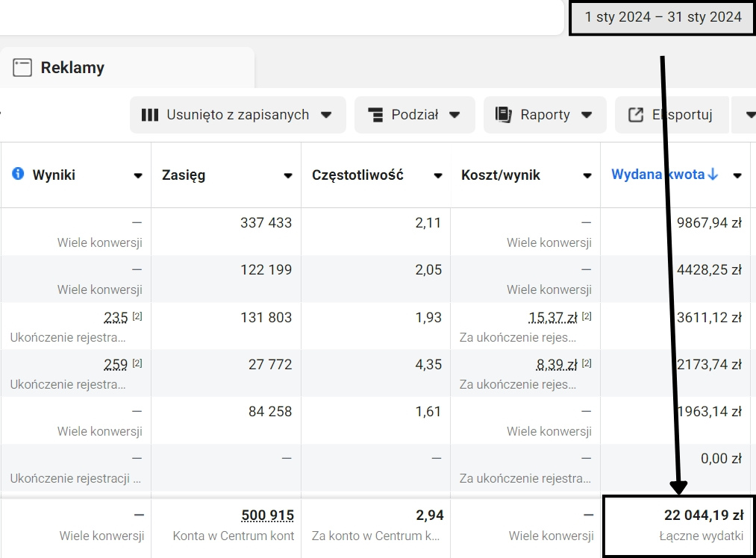Open the Raporty dropdown
Screen dimensions: 756x558
click(x=545, y=115)
